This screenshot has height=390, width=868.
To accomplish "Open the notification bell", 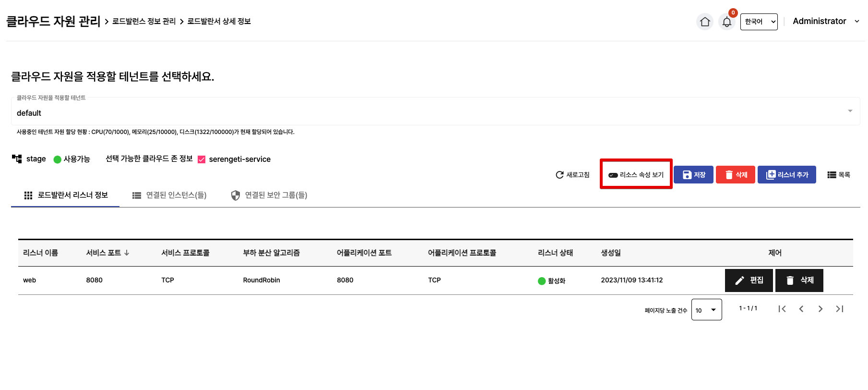I will [x=727, y=22].
